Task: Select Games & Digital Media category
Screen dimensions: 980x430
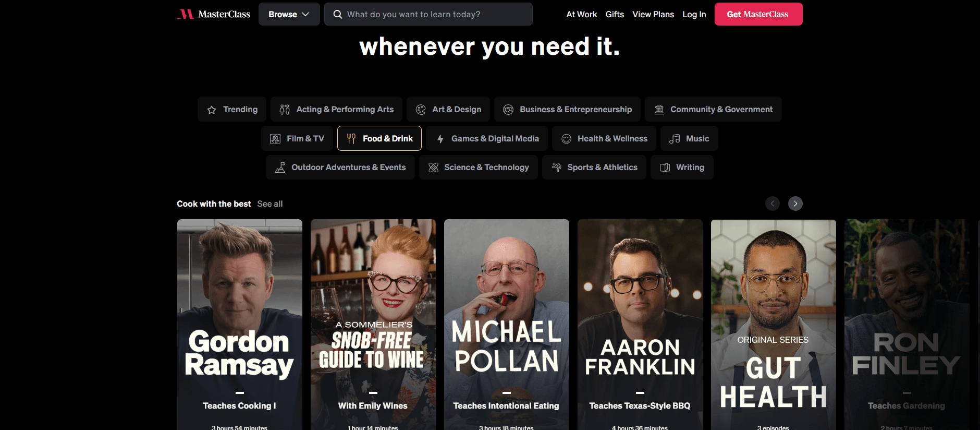Action: pyautogui.click(x=487, y=138)
